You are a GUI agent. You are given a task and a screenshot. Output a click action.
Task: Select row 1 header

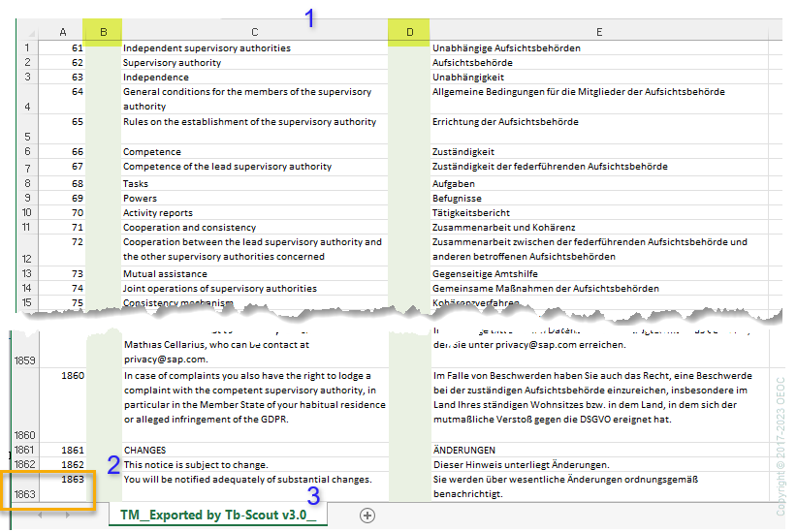click(x=27, y=48)
